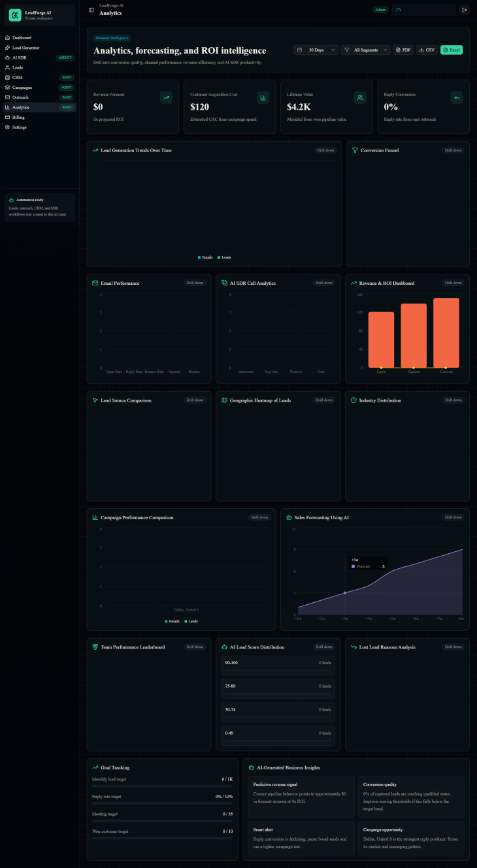The image size is (477, 868).
Task: Click the Lifetime Value users icon
Action: pos(360,97)
